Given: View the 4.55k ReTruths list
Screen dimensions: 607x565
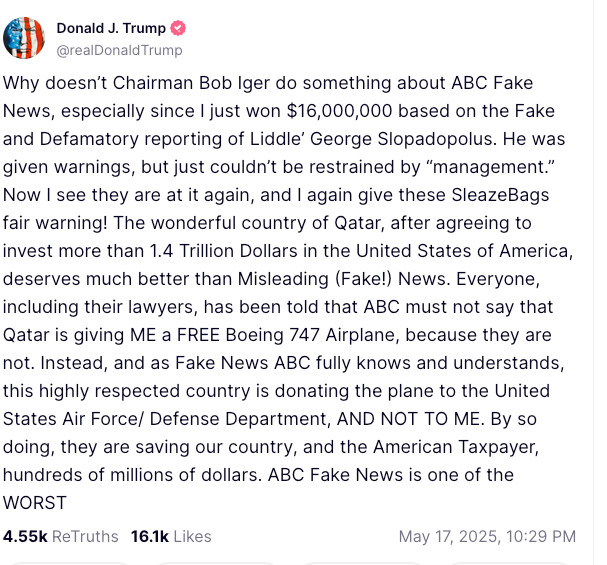Looking at the screenshot, I should (x=61, y=536).
